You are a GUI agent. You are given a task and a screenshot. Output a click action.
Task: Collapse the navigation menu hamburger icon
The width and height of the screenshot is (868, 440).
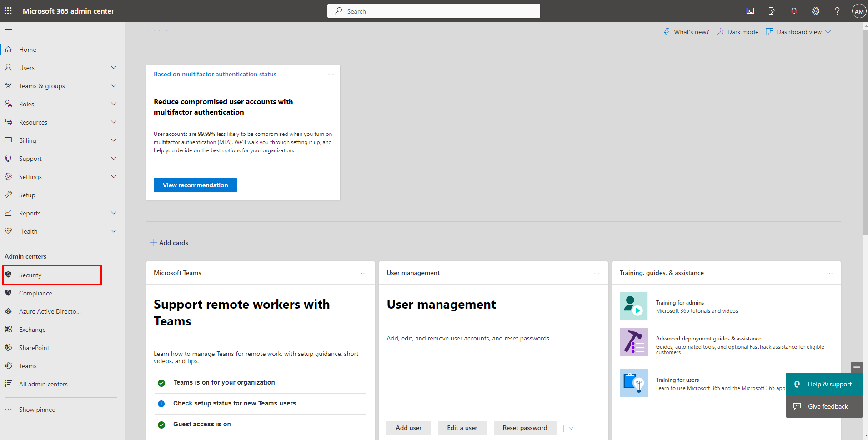coord(8,31)
